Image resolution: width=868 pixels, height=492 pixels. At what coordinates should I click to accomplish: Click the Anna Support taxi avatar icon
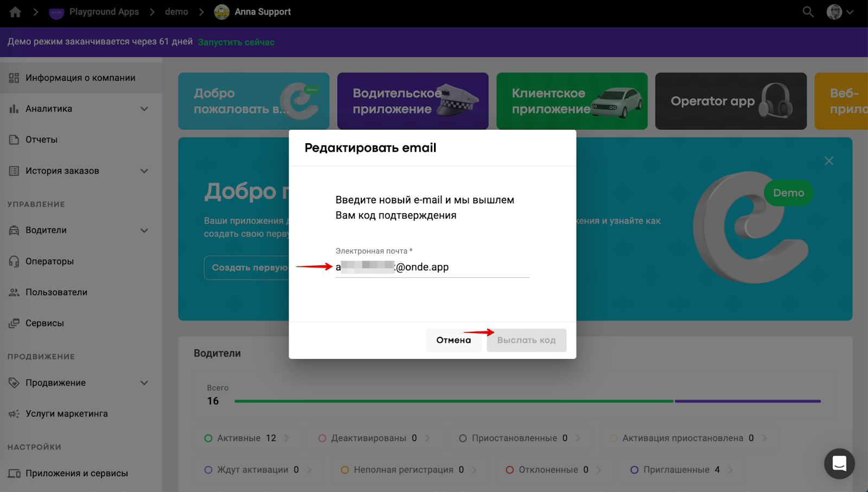coord(221,12)
